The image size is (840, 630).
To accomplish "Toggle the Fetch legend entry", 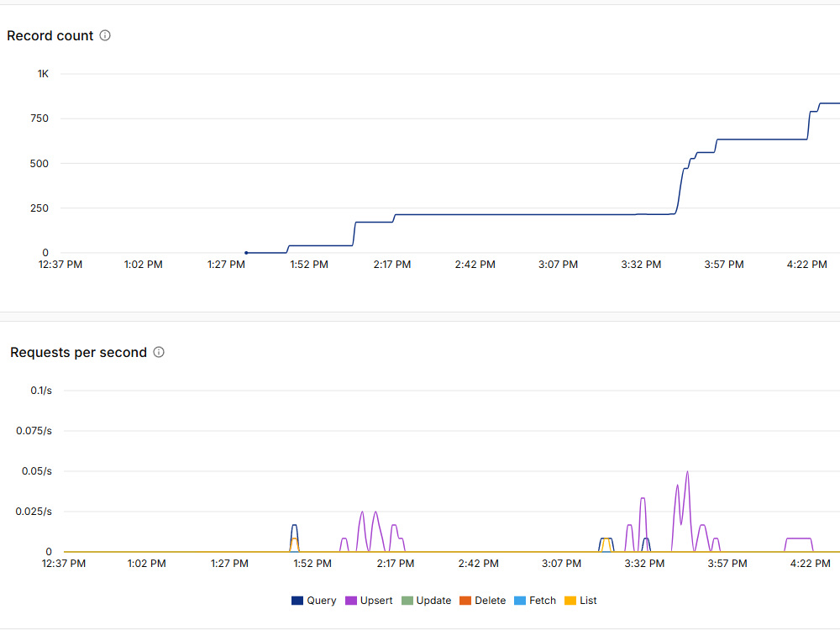I will (x=535, y=601).
